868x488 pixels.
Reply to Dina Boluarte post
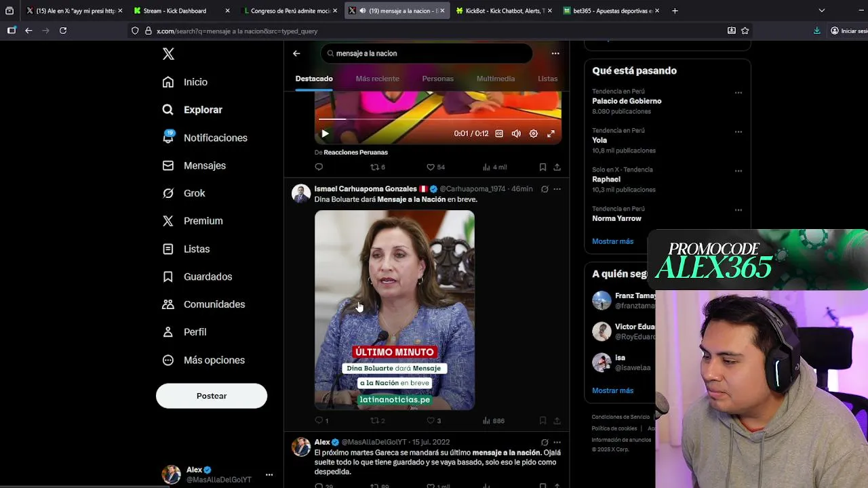click(321, 420)
